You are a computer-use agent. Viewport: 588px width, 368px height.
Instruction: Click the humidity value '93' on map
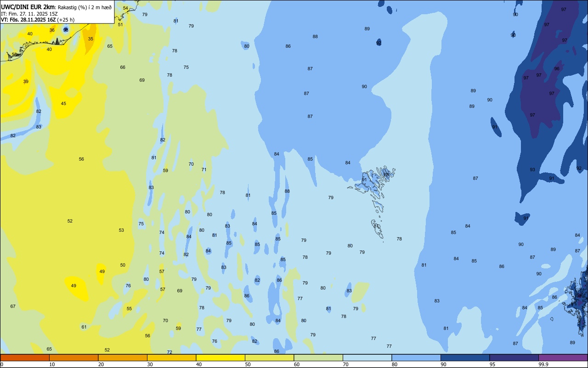tap(532, 170)
